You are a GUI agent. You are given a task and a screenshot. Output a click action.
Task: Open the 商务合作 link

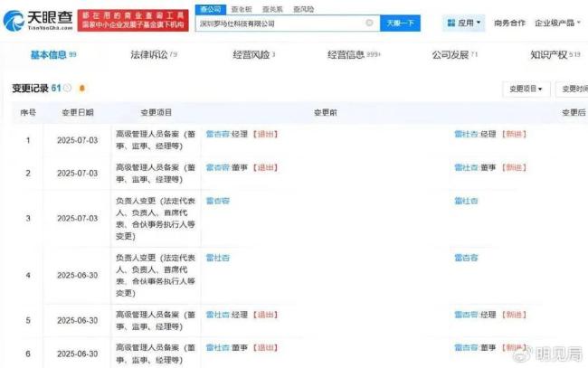click(509, 23)
